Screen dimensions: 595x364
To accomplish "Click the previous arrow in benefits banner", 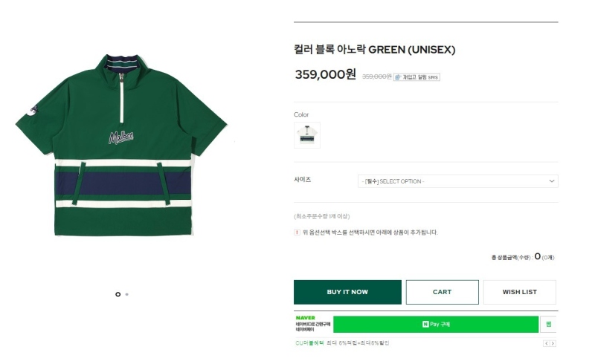I will (546, 343).
